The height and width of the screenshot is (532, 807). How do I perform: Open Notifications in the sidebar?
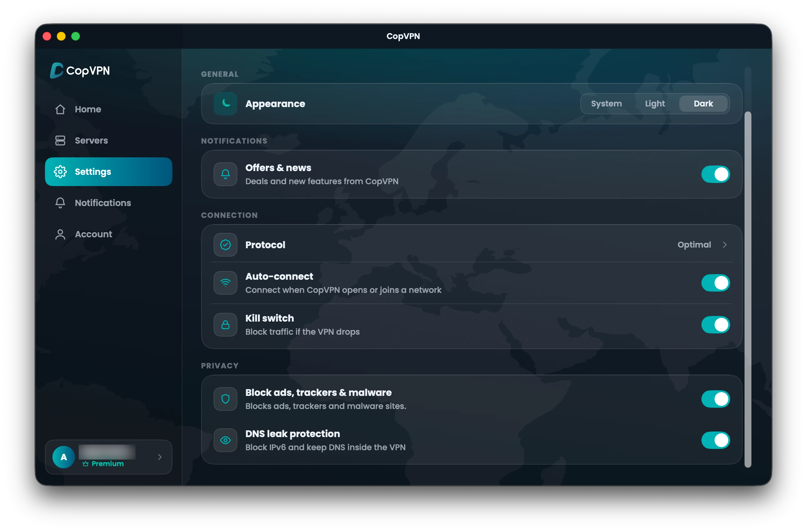pyautogui.click(x=109, y=203)
